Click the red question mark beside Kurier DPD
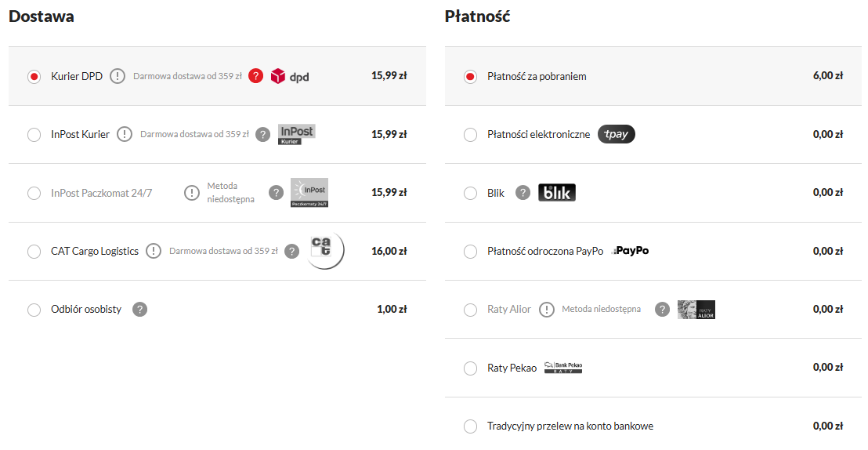 pyautogui.click(x=255, y=76)
